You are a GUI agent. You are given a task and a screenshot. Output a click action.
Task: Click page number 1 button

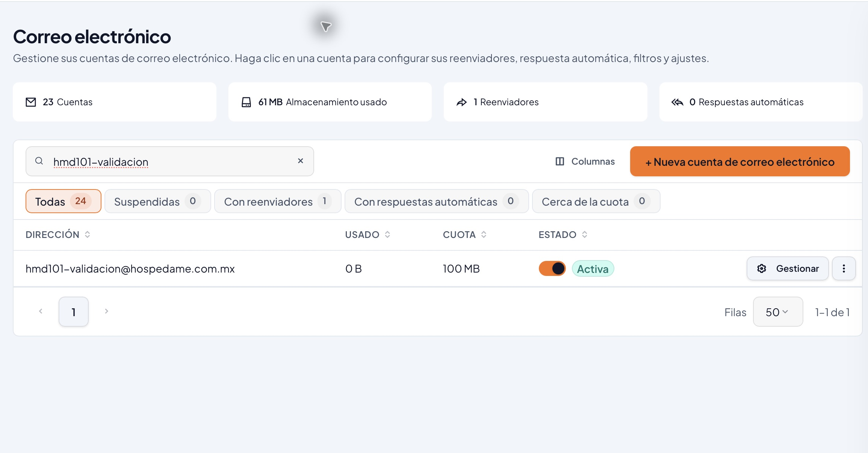pos(74,312)
